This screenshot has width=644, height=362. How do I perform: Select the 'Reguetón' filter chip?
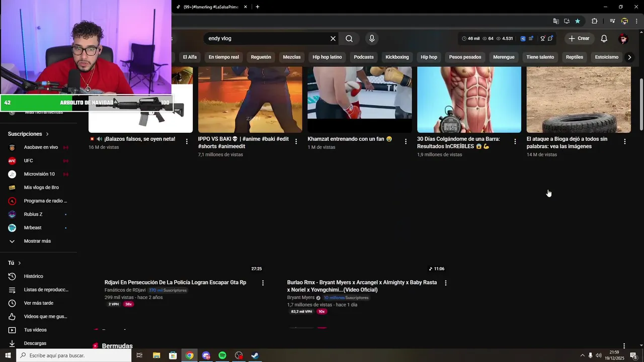(261, 57)
